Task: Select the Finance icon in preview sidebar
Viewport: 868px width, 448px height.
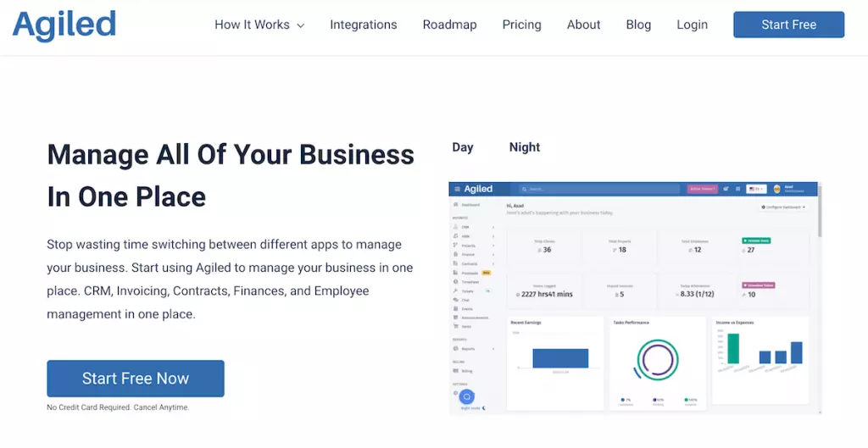Action: pyautogui.click(x=455, y=254)
